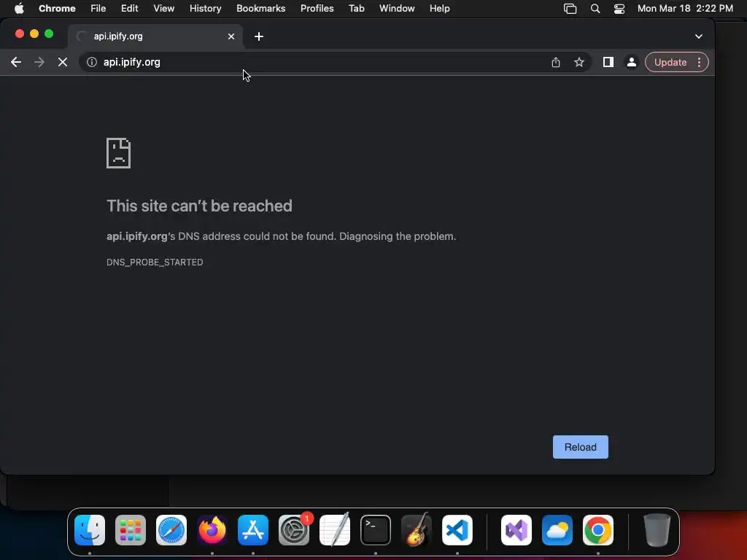Launch GarageBand from the dock
Screen dimensions: 747x560
coord(417,530)
